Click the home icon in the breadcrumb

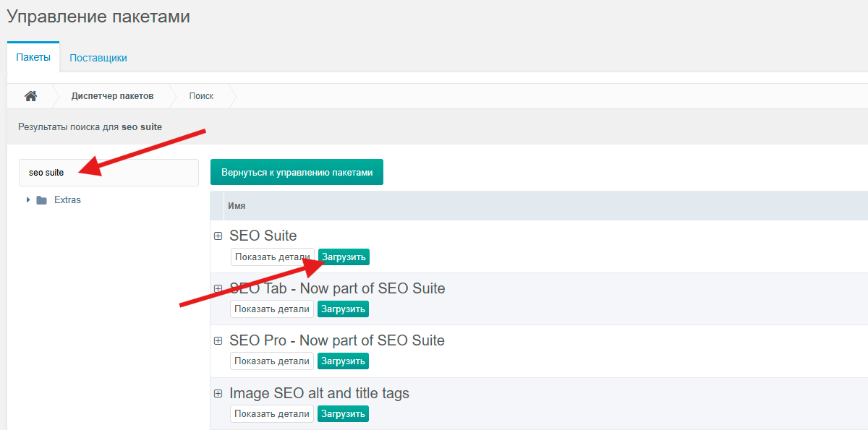(30, 96)
